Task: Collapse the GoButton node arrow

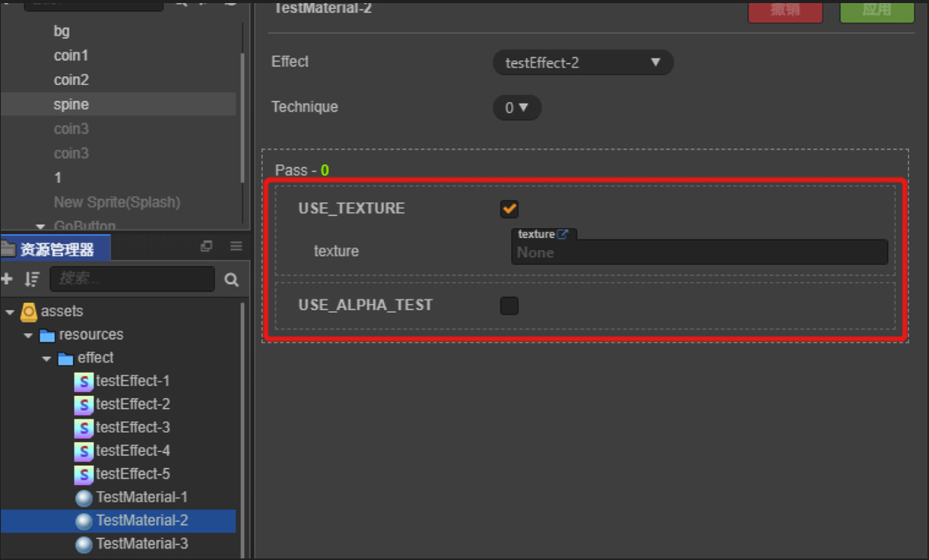Action: [40, 226]
